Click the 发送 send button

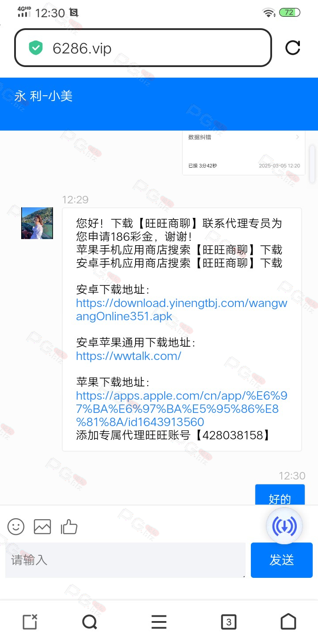click(282, 560)
